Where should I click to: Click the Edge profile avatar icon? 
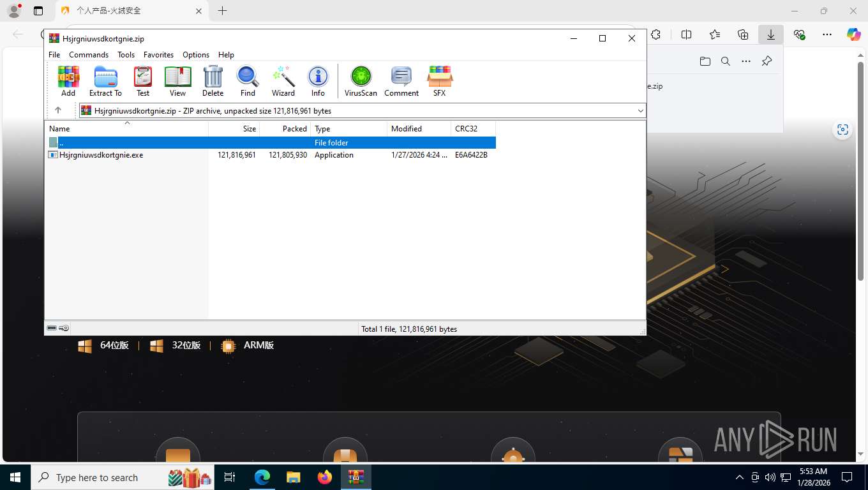click(x=14, y=10)
